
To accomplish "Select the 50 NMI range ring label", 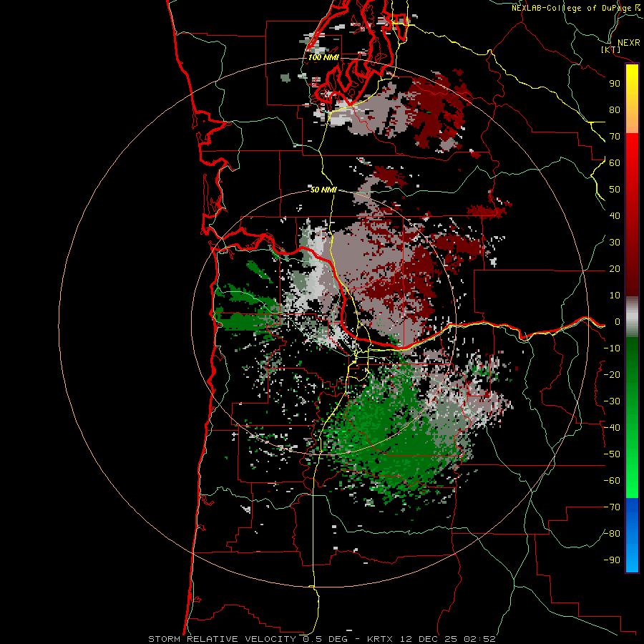I will [323, 190].
